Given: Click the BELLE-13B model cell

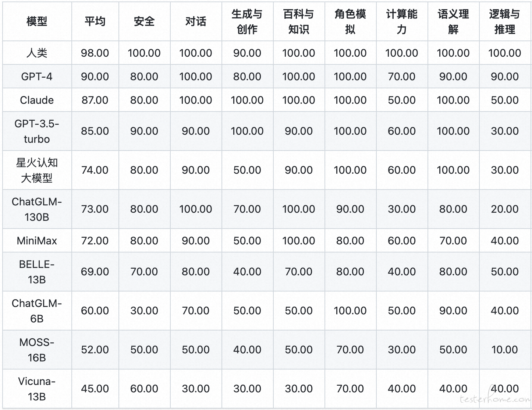Looking at the screenshot, I should pyautogui.click(x=37, y=272).
